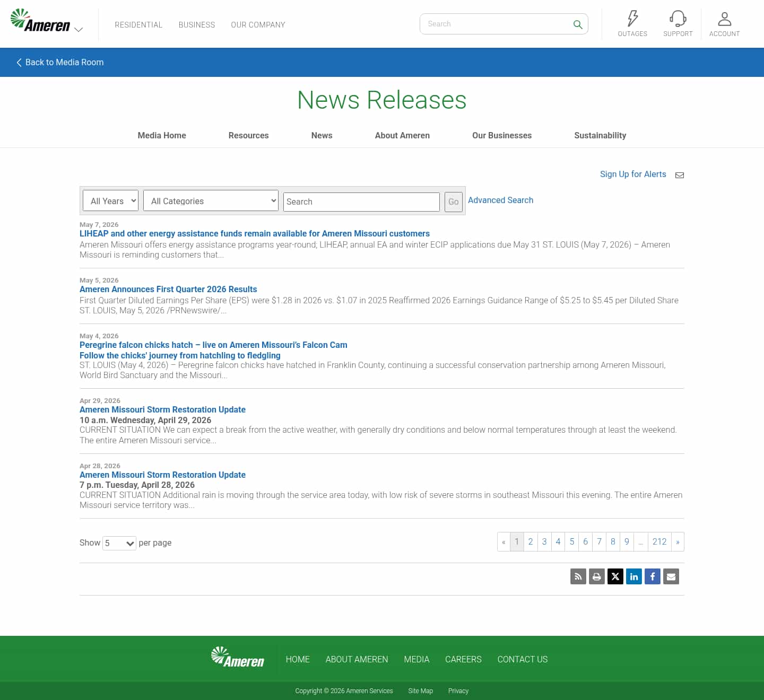Go to page 3 of results

544,542
